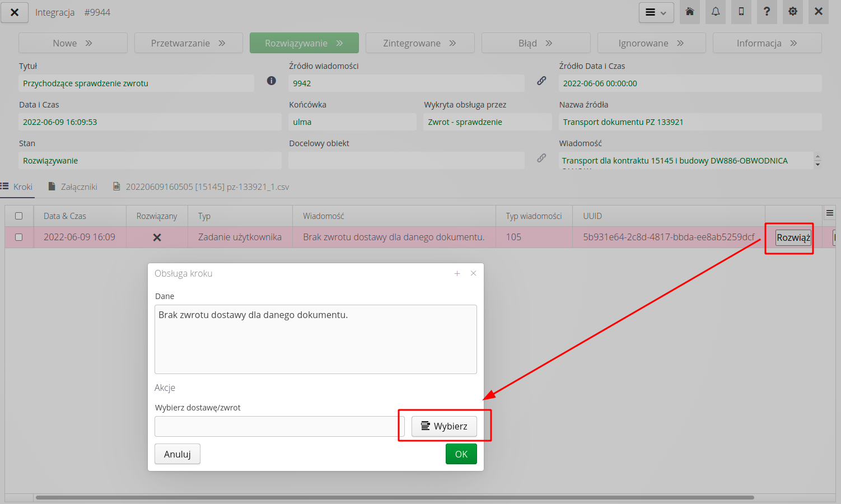841x504 pixels.
Task: Click the info icon next to Tytuł
Action: click(271, 81)
